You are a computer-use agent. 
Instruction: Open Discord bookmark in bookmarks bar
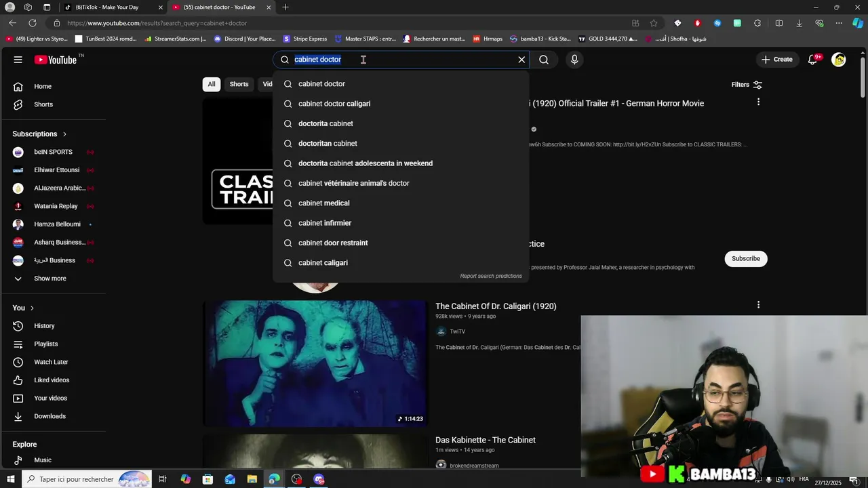tap(245, 39)
